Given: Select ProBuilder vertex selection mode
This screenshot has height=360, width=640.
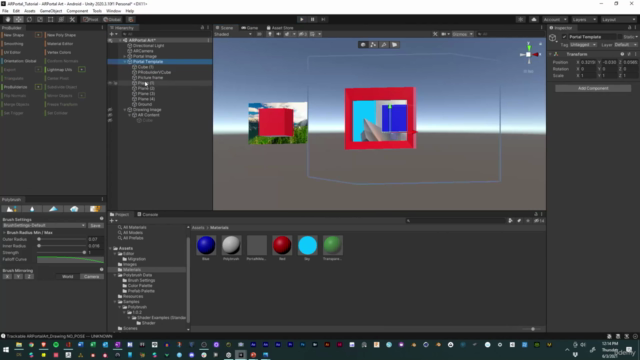Looking at the screenshot, I should click(x=373, y=45).
